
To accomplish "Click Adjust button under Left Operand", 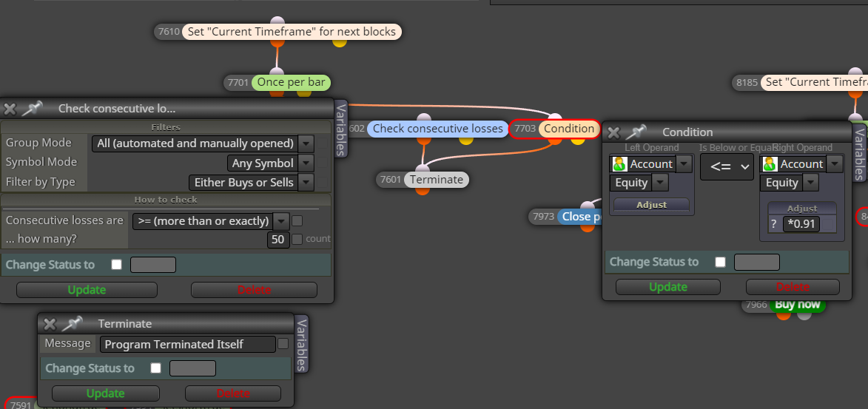I will click(651, 205).
